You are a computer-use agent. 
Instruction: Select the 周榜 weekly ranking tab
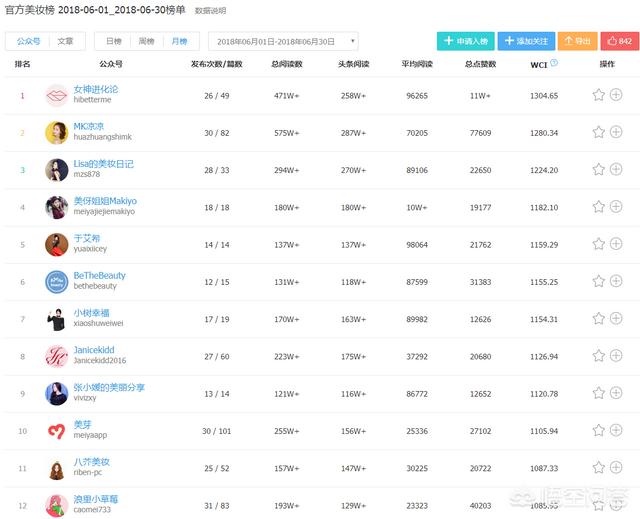[147, 41]
